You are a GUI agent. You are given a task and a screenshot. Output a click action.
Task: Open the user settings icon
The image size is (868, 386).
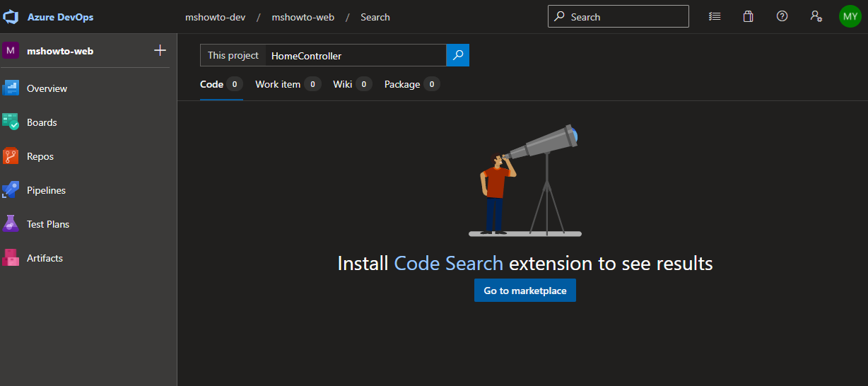816,16
